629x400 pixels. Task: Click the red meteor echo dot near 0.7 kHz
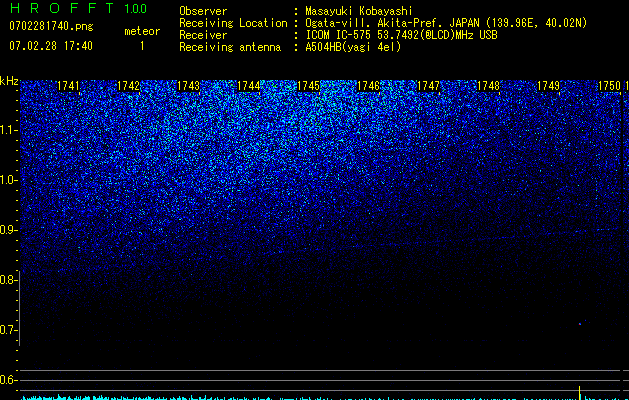tap(580, 323)
